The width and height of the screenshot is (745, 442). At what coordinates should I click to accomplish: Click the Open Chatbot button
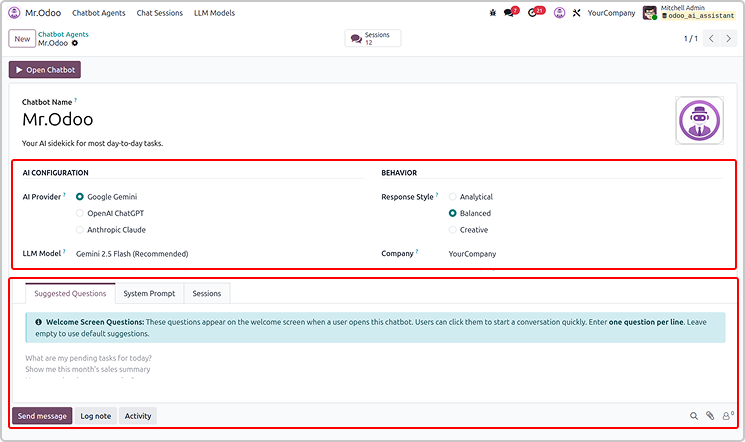tap(44, 70)
